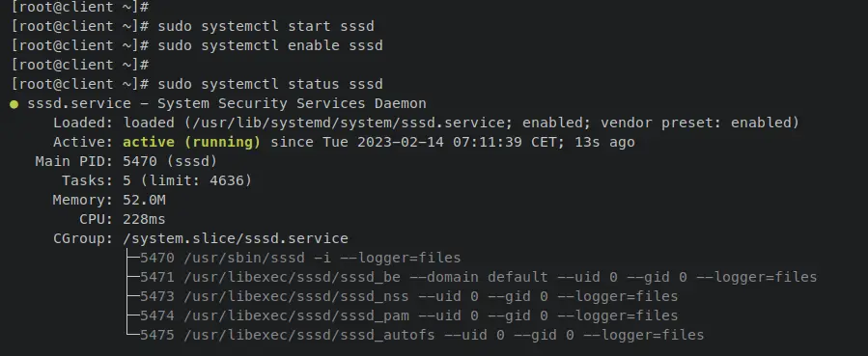
Task: Click the green active (running) status text
Action: 191,142
